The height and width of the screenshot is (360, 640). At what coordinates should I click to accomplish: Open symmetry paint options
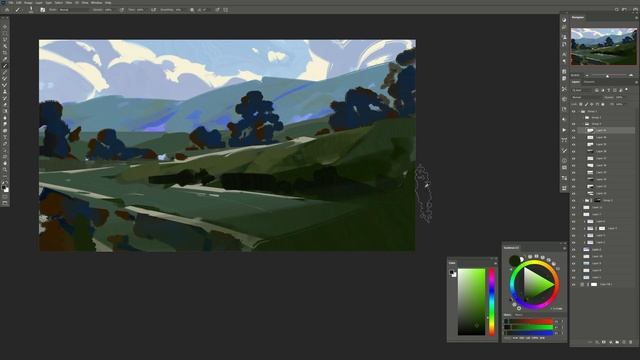[226, 10]
